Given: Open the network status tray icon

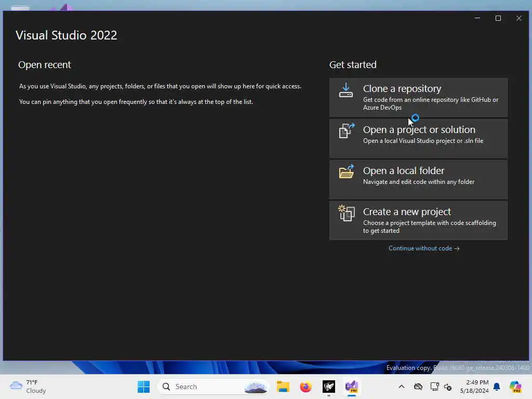Looking at the screenshot, I should tap(435, 387).
